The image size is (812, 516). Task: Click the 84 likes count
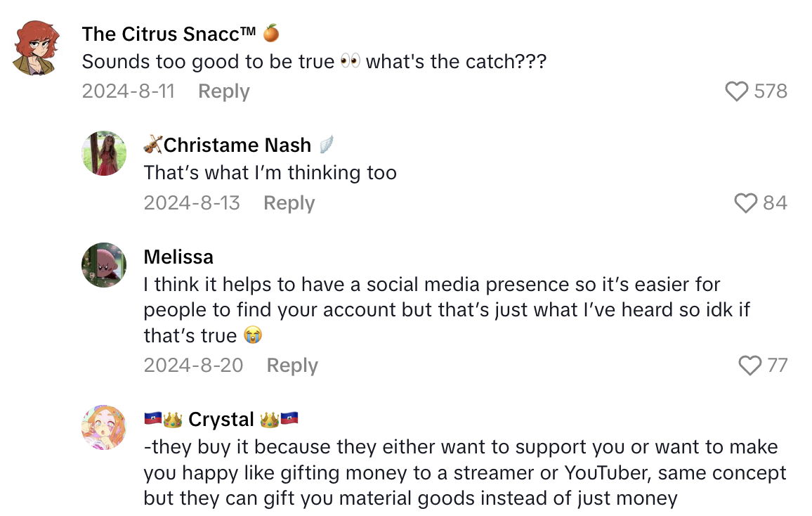pos(775,203)
